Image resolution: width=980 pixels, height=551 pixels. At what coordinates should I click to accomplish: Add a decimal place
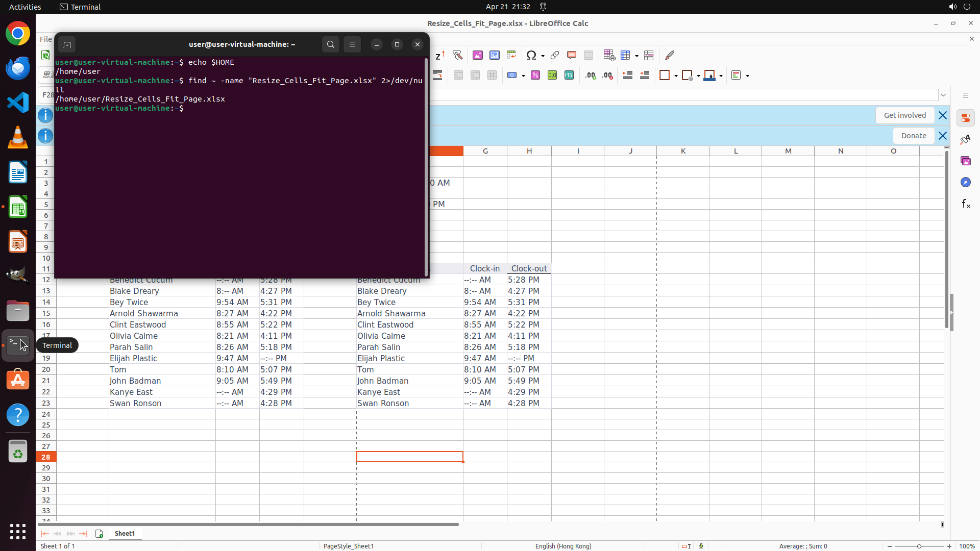click(x=591, y=76)
